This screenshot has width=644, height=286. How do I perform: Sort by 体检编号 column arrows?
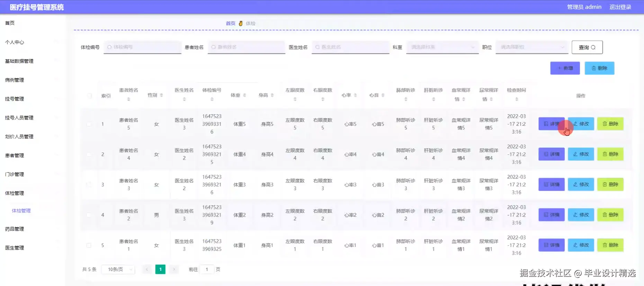click(x=212, y=99)
